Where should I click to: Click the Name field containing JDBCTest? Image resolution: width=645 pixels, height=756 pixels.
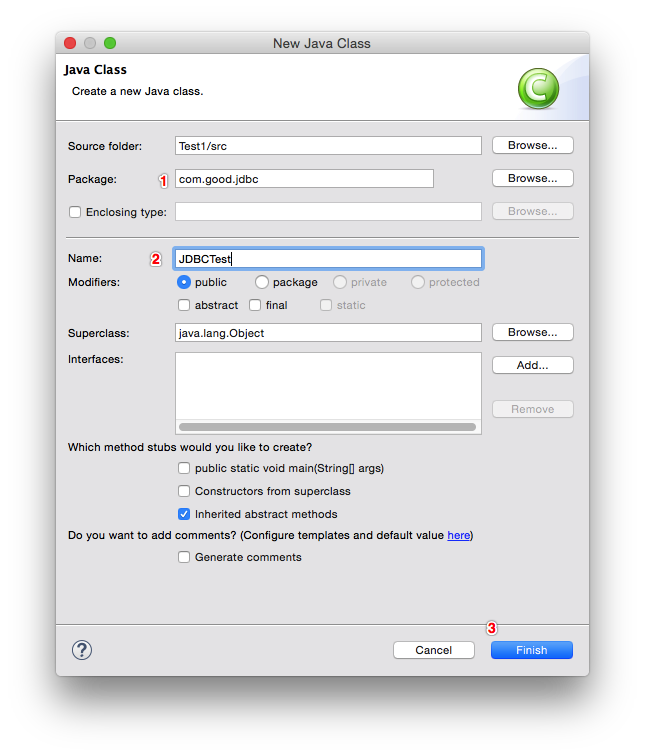pos(328,259)
